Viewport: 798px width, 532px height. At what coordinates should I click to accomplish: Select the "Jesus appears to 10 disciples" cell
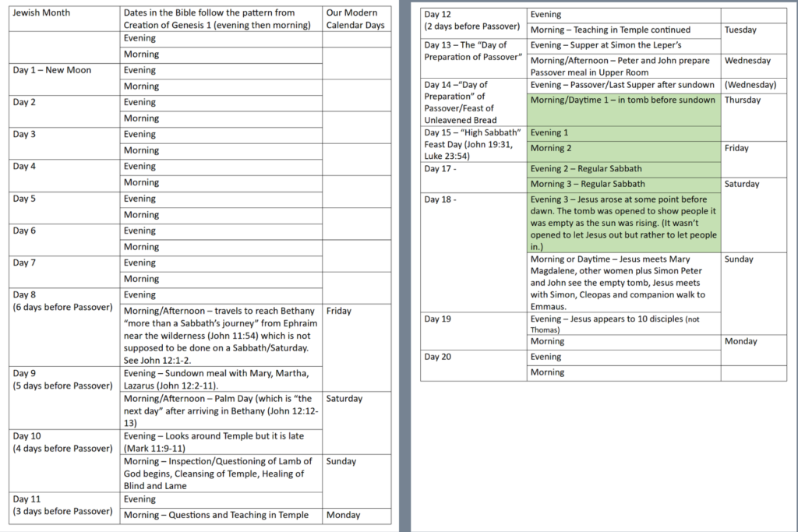(623, 323)
